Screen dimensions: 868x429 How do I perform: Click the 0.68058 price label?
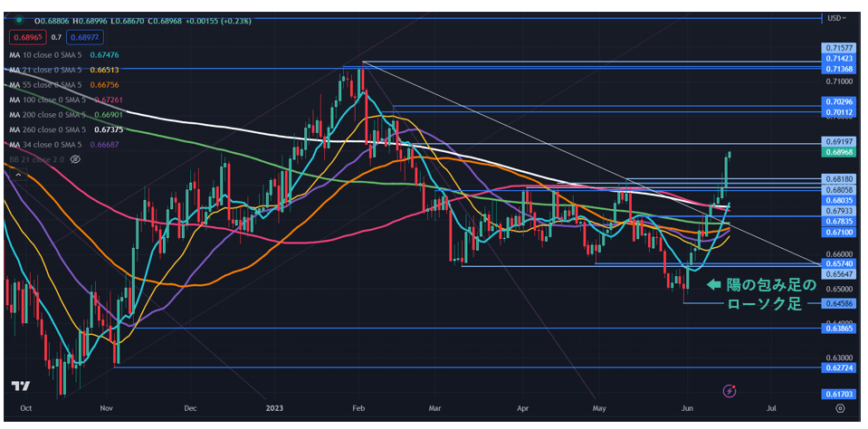click(837, 190)
